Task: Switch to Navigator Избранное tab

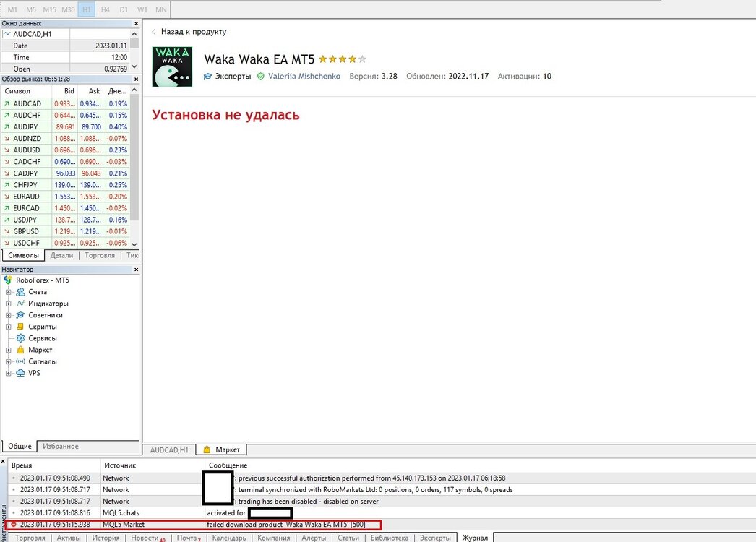Action: [x=61, y=447]
